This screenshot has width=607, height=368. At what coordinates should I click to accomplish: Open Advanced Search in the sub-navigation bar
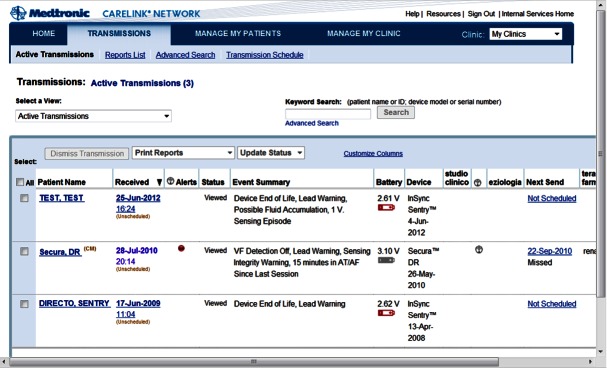point(185,55)
